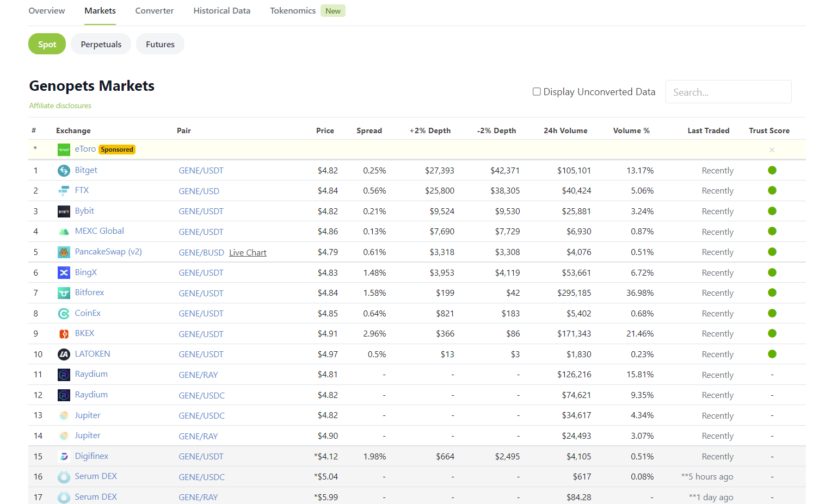Click the markets Search input field
Viewport: 825px width, 504px height.
click(728, 92)
